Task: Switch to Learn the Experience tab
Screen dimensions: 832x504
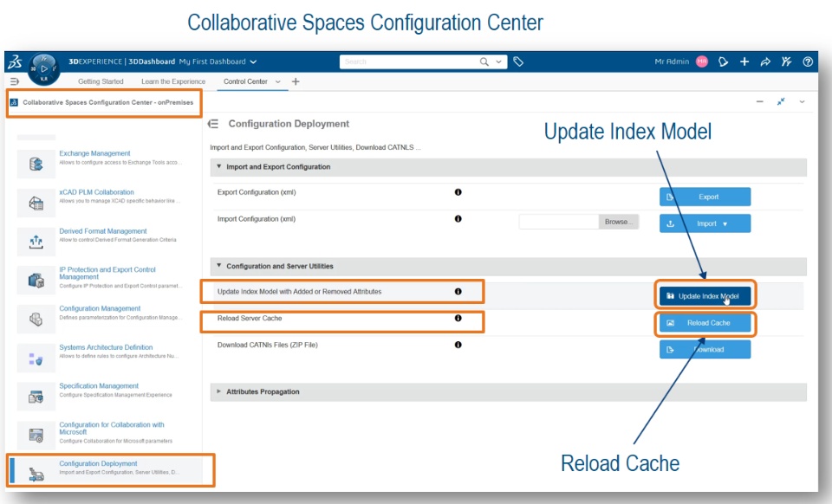Action: click(173, 81)
